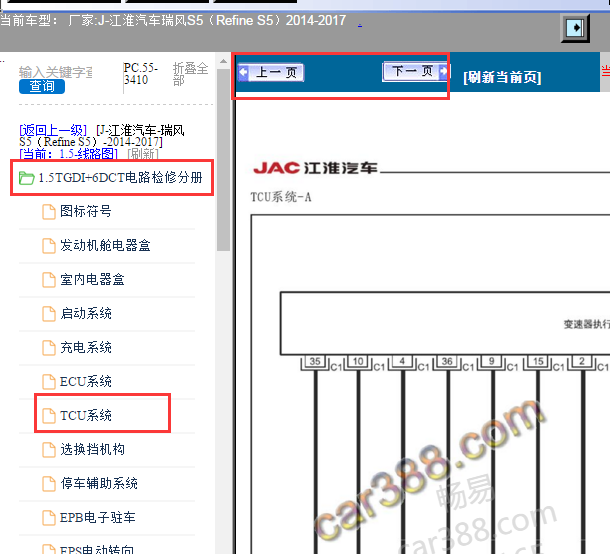Click the page icon beside 启动系统
The height and width of the screenshot is (554, 610).
coord(49,314)
